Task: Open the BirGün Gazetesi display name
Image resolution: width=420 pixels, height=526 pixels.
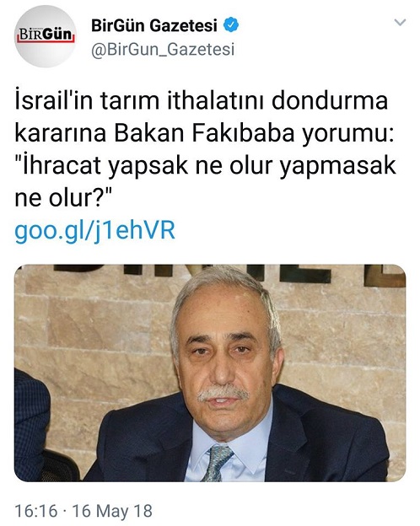Action: 154,25
